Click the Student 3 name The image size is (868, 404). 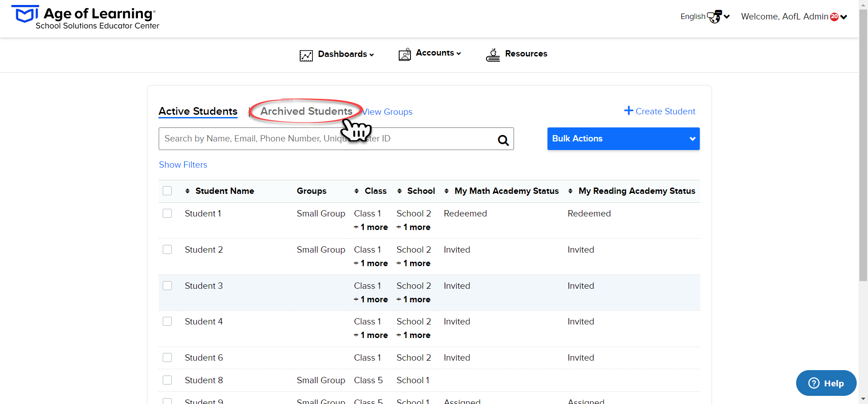point(204,286)
